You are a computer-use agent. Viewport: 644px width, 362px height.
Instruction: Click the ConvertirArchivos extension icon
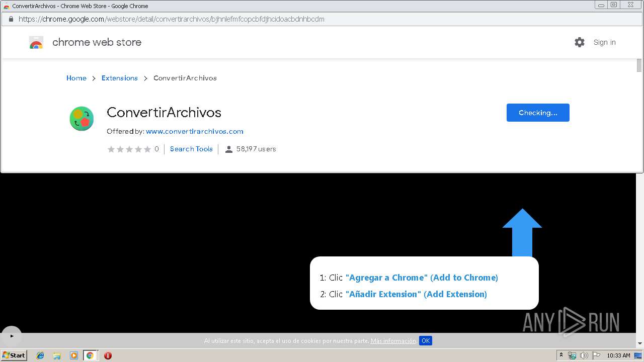point(82,119)
